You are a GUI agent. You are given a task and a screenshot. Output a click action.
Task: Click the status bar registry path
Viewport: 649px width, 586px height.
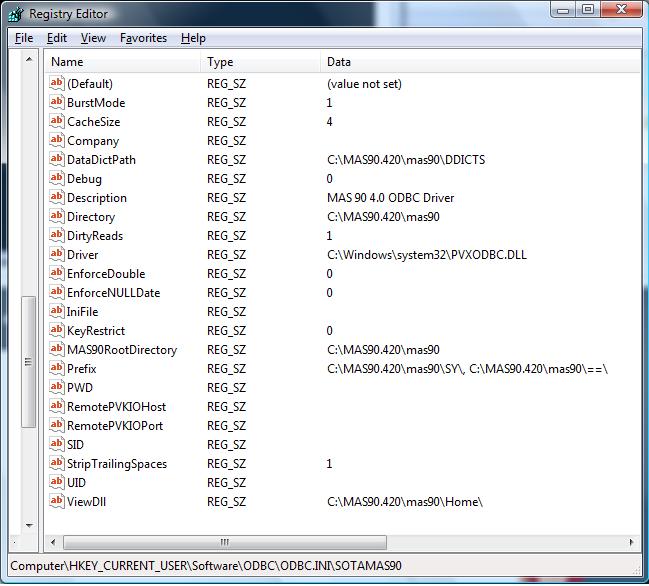point(206,566)
